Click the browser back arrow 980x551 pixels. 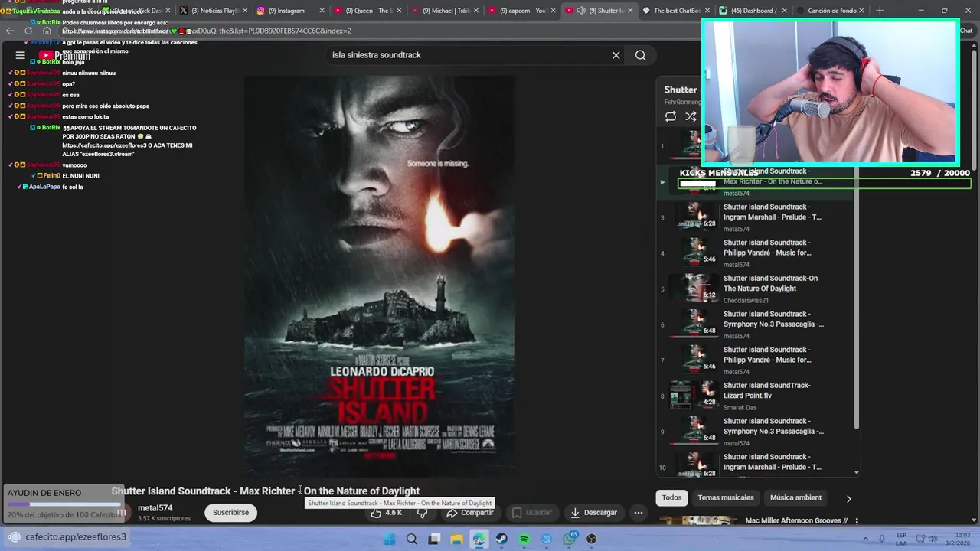click(x=9, y=31)
